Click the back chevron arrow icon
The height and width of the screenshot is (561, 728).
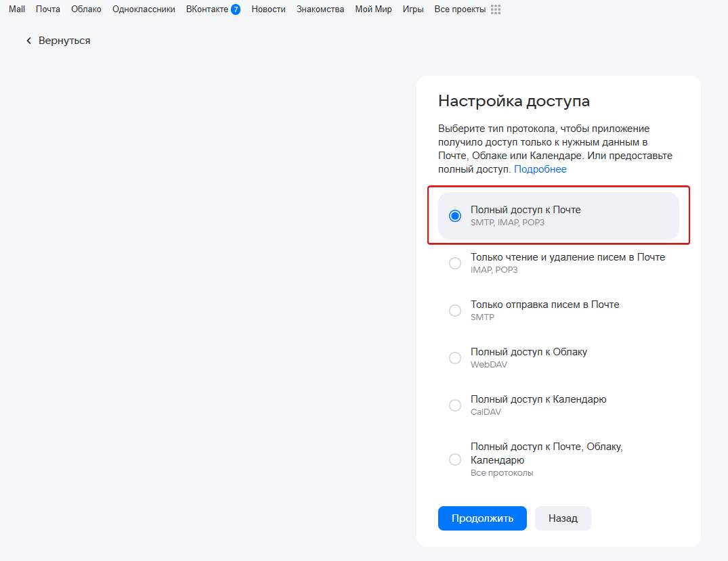tap(29, 41)
